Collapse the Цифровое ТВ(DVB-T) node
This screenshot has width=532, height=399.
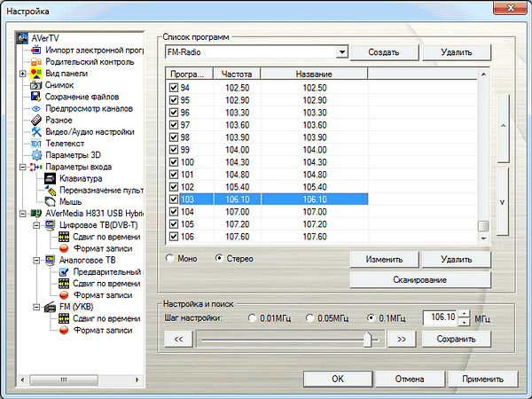(36, 225)
